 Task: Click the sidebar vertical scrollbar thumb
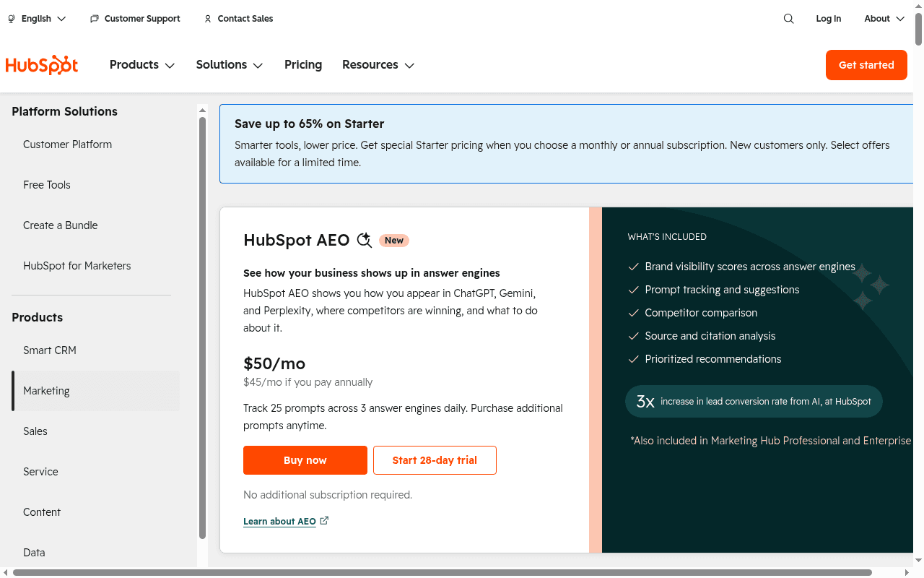(203, 328)
